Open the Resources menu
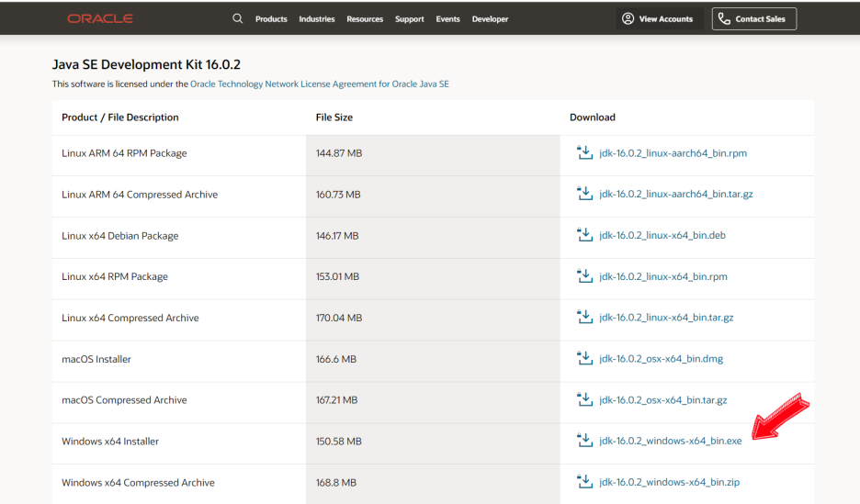860x504 pixels. point(365,19)
